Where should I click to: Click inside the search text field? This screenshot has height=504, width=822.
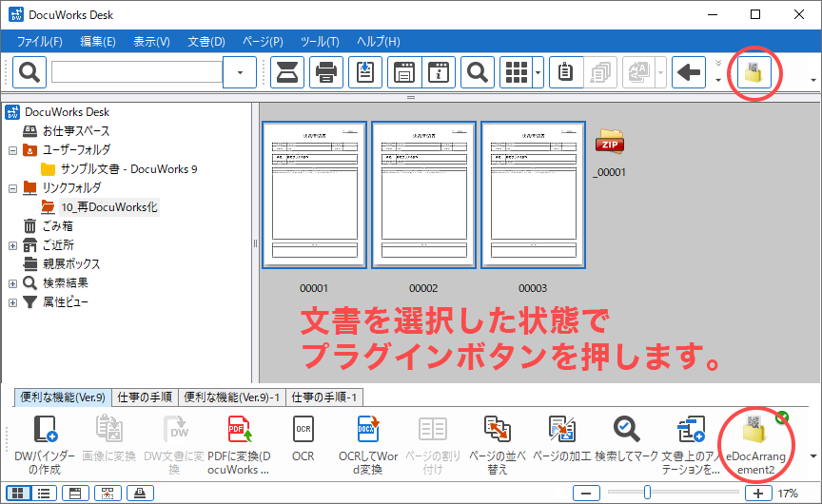point(137,72)
